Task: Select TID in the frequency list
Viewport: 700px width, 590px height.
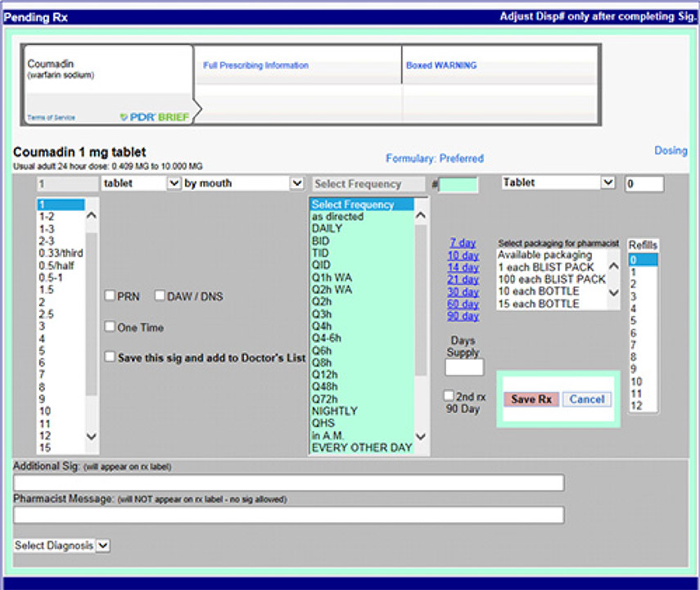Action: pos(362,253)
